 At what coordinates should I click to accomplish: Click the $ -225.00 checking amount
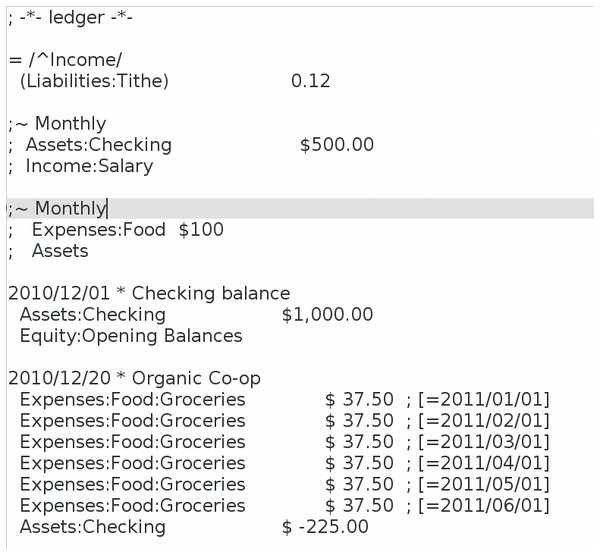click(x=325, y=527)
